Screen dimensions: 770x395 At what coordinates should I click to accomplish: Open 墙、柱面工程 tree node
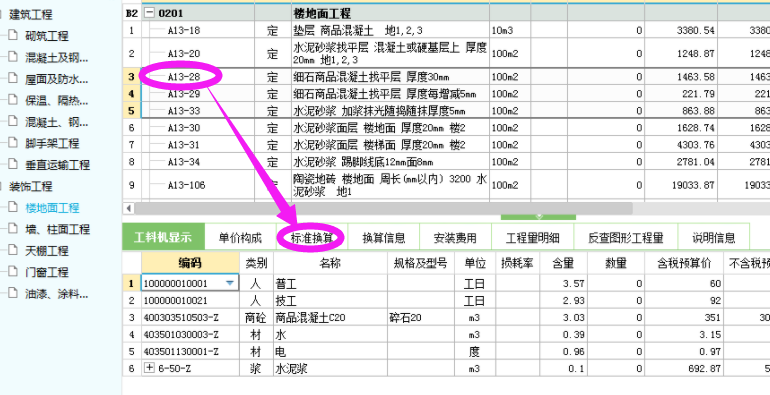tap(57, 229)
